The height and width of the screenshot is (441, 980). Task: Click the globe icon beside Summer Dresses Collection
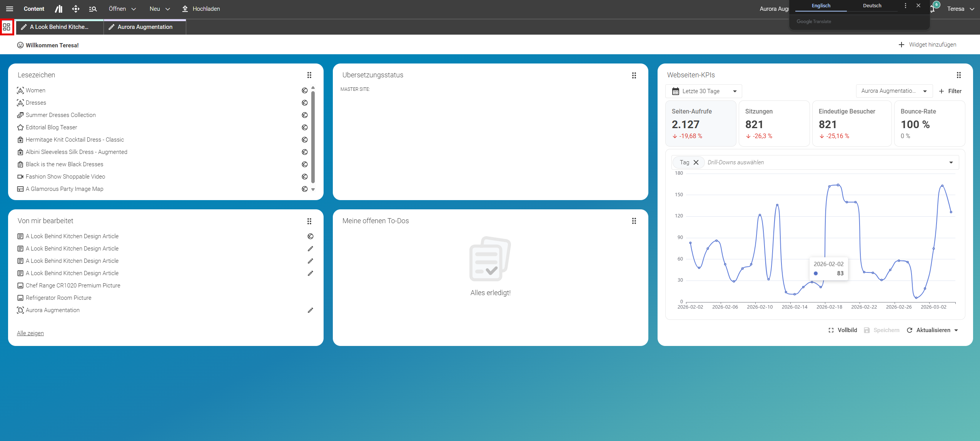tap(305, 115)
